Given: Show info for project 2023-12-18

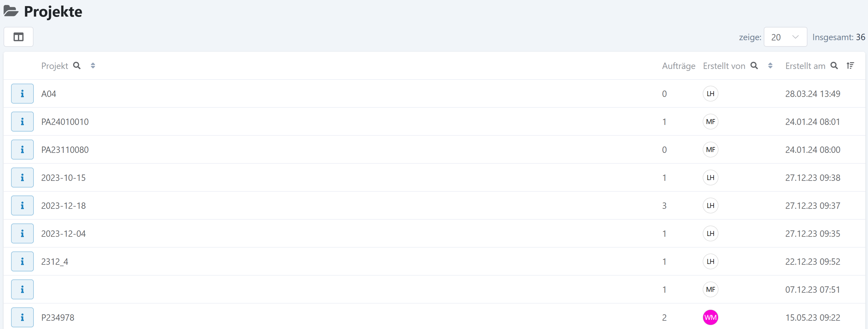Looking at the screenshot, I should [x=22, y=205].
